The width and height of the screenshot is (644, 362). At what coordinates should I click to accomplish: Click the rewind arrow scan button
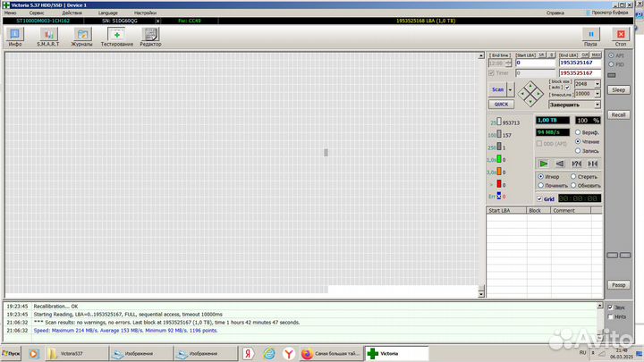[560, 164]
